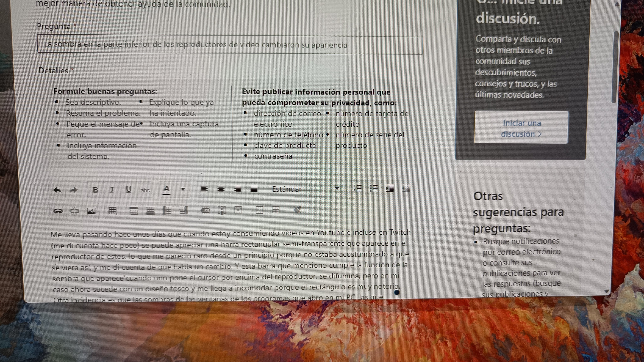Click the redo arrow icon

74,190
